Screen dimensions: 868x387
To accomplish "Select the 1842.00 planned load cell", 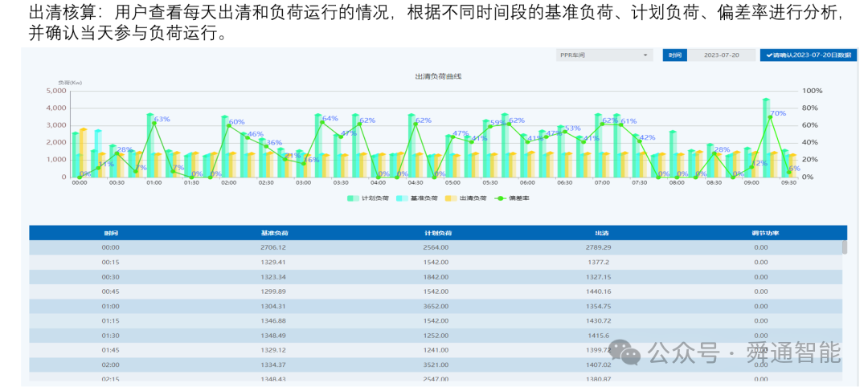I will click(436, 277).
